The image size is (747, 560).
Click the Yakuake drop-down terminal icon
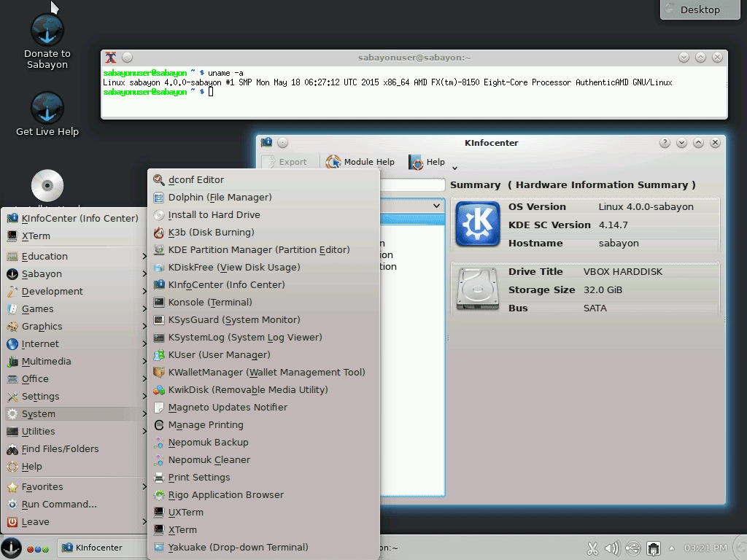coord(158,547)
